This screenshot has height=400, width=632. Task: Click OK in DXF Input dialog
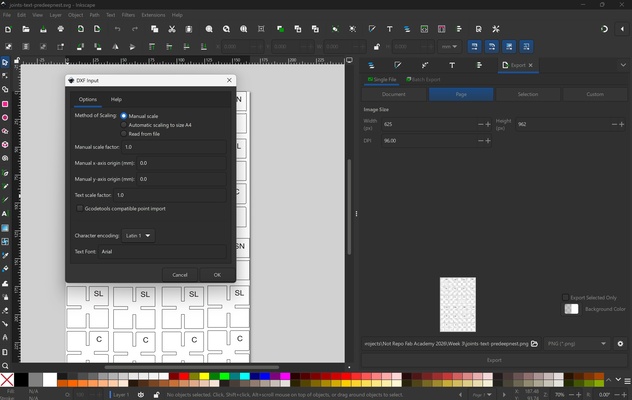(217, 274)
